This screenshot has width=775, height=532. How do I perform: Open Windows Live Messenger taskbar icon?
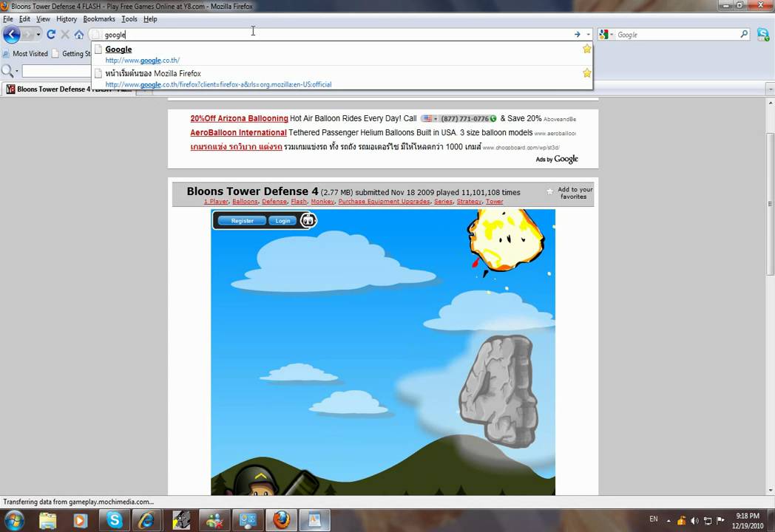pyautogui.click(x=214, y=521)
